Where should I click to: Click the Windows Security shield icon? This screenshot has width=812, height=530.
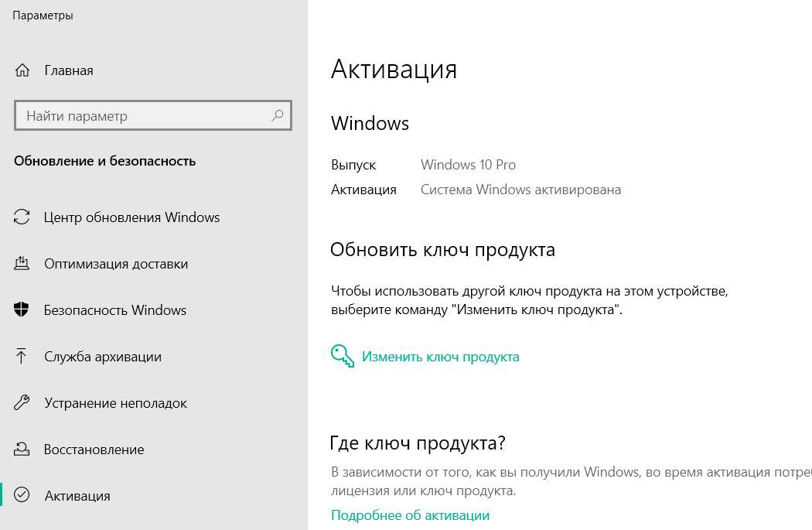pos(21,309)
